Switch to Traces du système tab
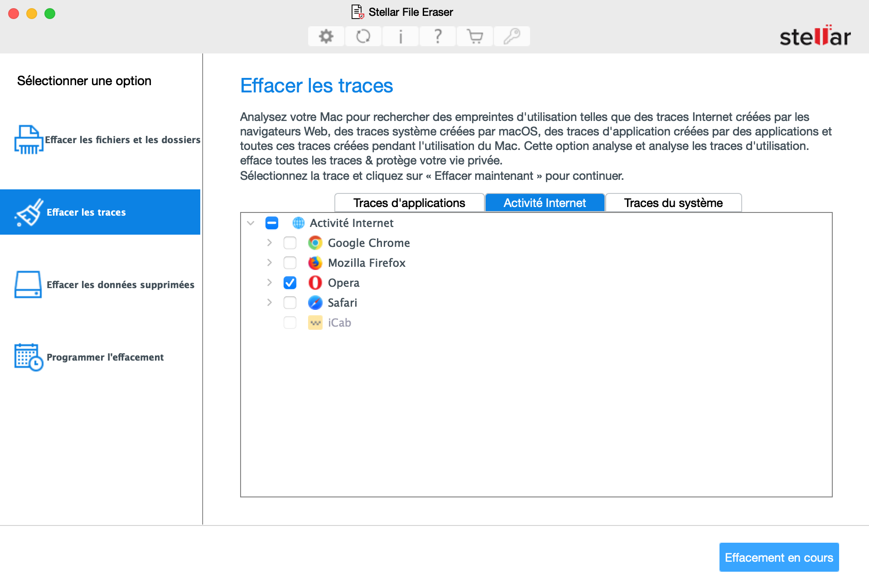 click(673, 203)
